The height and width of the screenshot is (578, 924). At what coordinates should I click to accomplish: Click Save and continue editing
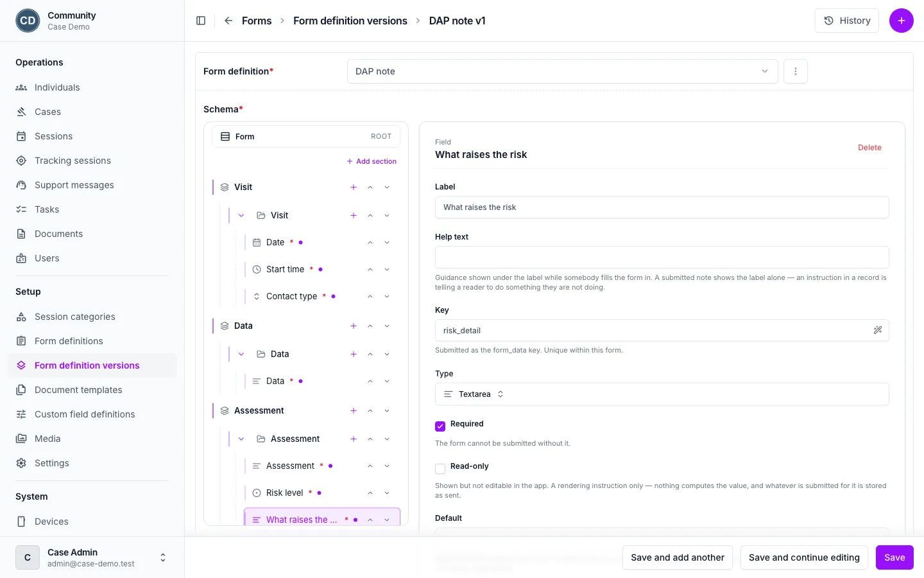pos(804,557)
